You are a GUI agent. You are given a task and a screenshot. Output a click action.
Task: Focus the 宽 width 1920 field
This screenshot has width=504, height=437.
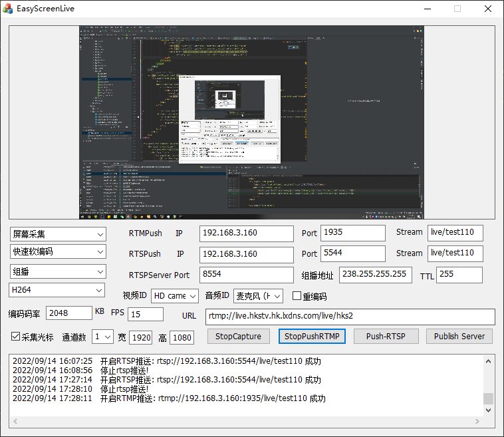(141, 337)
